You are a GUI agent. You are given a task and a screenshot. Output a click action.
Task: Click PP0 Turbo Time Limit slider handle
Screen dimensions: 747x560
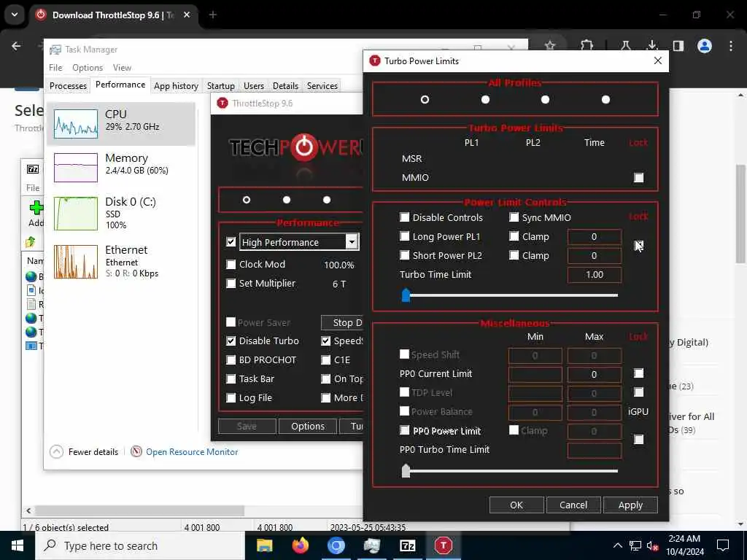(406, 471)
